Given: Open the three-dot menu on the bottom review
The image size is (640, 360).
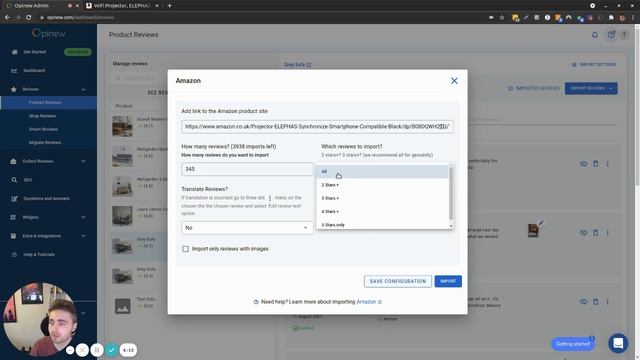Looking at the screenshot, I should (x=607, y=302).
